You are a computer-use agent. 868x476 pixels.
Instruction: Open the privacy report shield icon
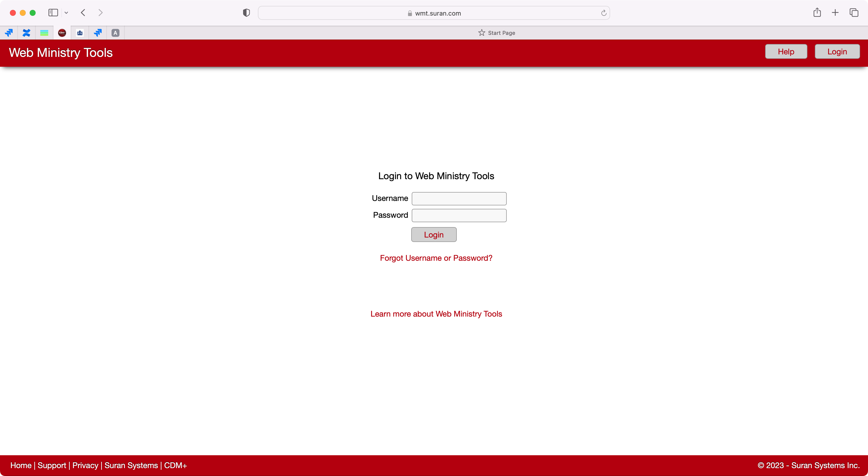coord(246,13)
